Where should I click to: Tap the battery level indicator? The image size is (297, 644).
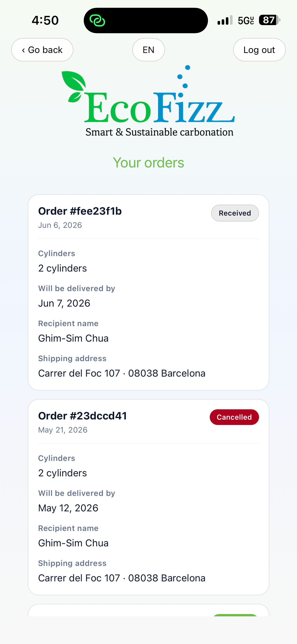pyautogui.click(x=269, y=20)
